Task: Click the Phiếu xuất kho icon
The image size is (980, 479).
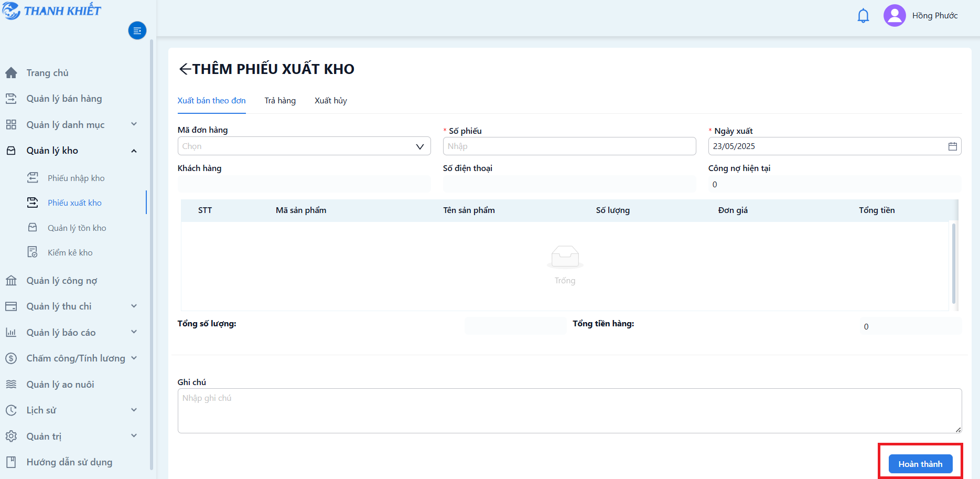Action: click(x=33, y=203)
